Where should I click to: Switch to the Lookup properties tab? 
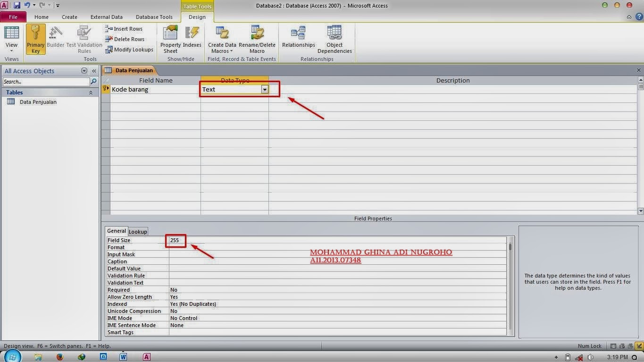[138, 231]
